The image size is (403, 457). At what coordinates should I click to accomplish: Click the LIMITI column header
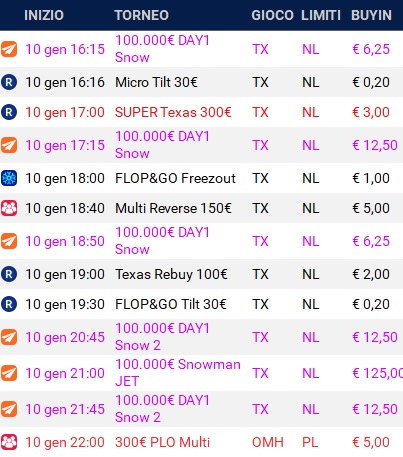coord(321,15)
